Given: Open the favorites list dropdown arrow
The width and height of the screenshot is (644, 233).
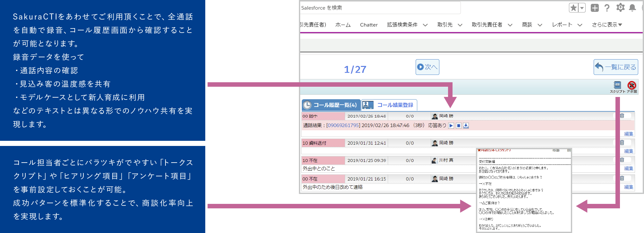Looking at the screenshot, I should tap(582, 8).
